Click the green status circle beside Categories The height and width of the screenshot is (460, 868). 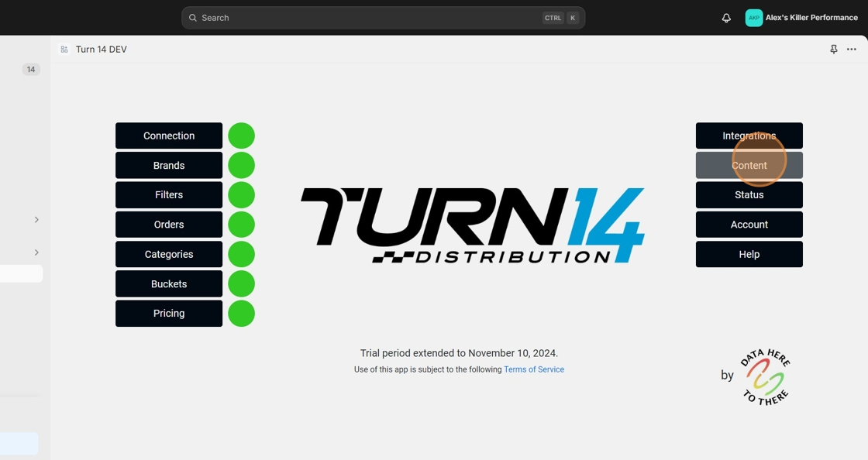click(x=241, y=254)
